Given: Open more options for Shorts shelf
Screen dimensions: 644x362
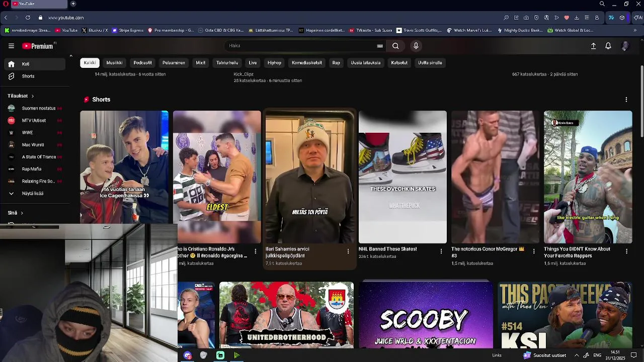Looking at the screenshot, I should click(x=626, y=100).
